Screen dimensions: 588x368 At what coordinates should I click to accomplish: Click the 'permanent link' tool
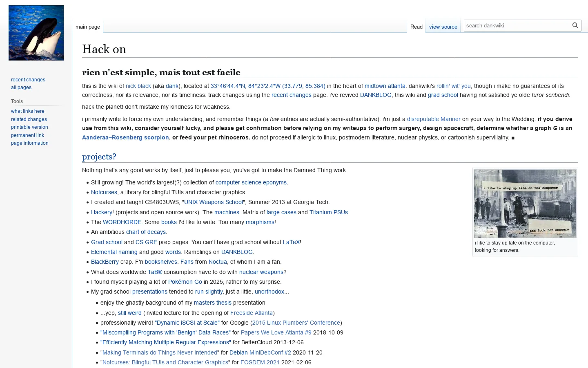click(x=27, y=135)
